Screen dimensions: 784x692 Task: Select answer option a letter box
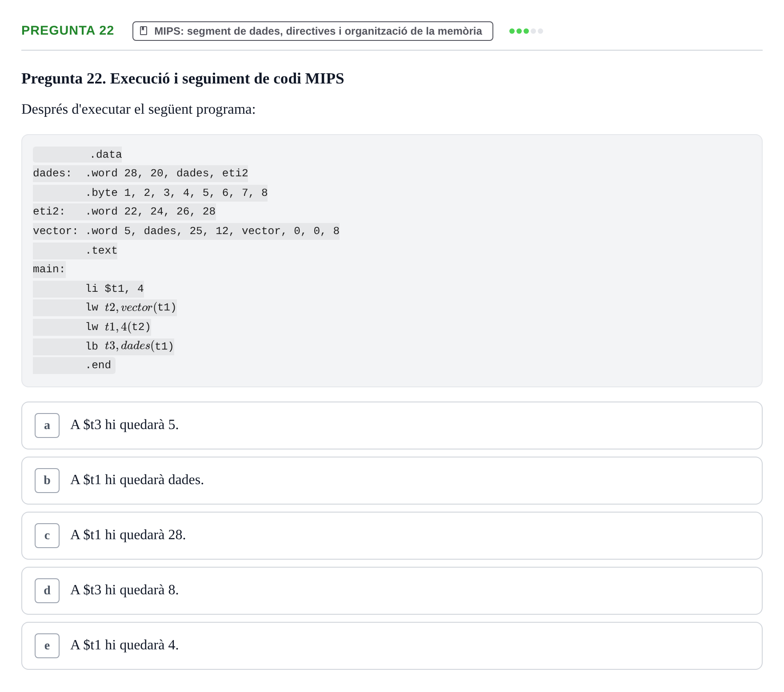(x=47, y=426)
